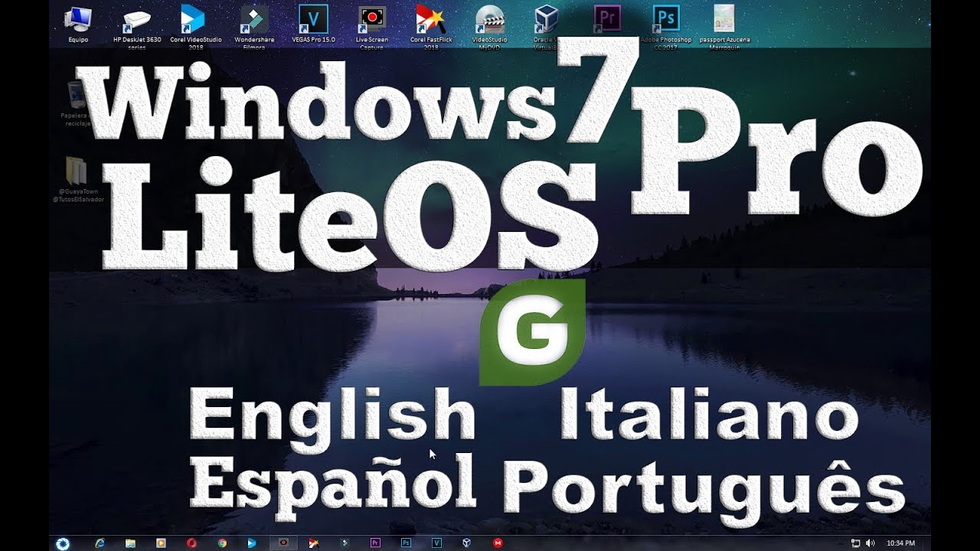Viewport: 980px width, 551px height.
Task: Open the VEGAS Pro 15.0 desktop shortcut
Action: click(x=313, y=24)
